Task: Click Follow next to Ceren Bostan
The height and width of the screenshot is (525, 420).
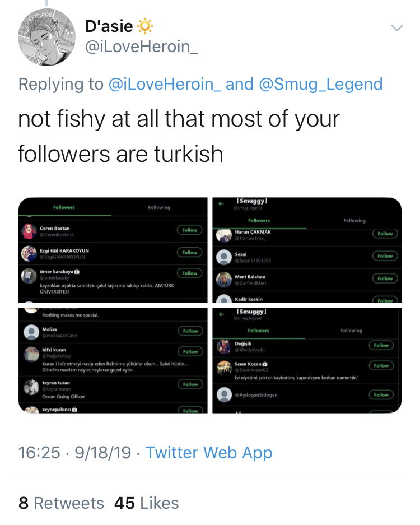Action: click(x=190, y=230)
